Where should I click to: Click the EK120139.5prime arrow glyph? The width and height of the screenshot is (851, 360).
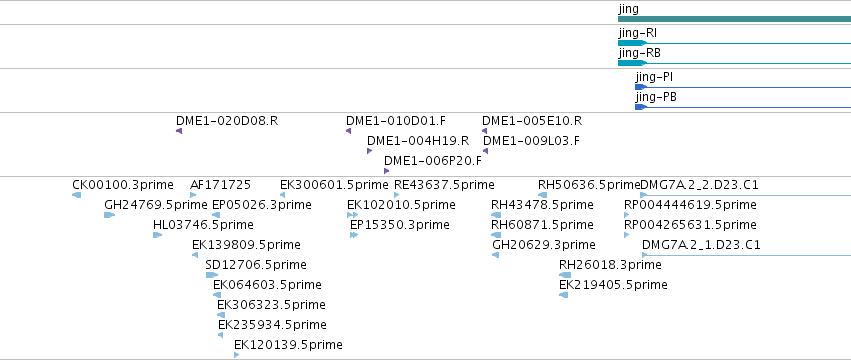(237, 355)
